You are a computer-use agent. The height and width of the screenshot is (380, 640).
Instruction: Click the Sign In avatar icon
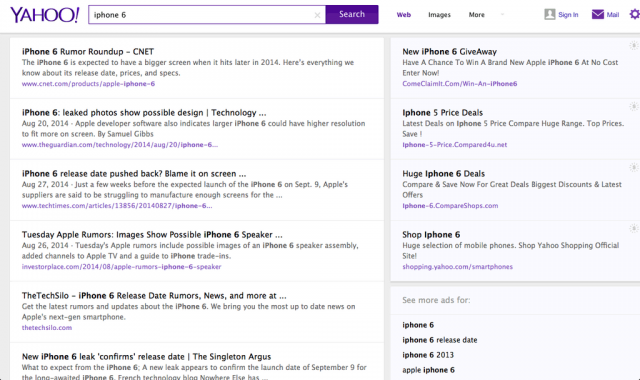click(x=550, y=15)
